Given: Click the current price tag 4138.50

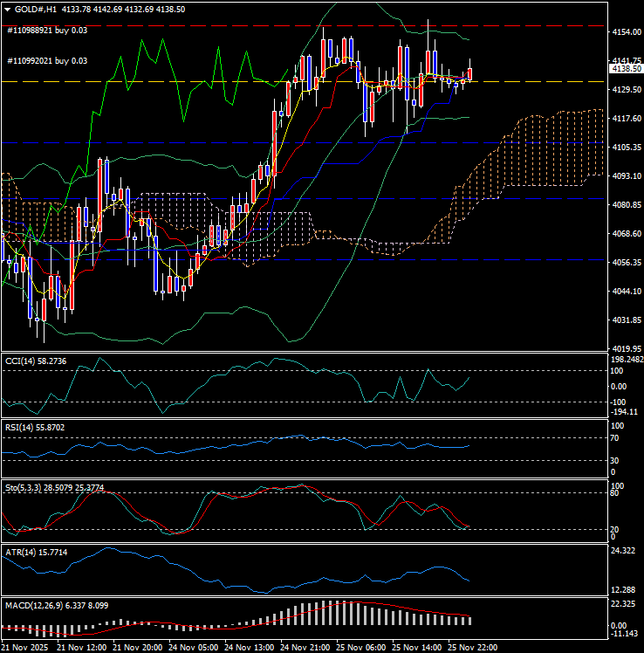Looking at the screenshot, I should pyautogui.click(x=626, y=69).
